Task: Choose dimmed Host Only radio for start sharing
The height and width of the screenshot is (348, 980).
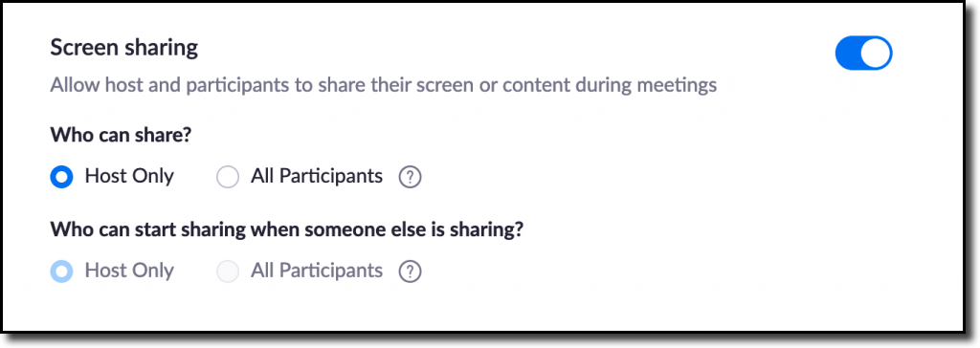Action: click(62, 272)
